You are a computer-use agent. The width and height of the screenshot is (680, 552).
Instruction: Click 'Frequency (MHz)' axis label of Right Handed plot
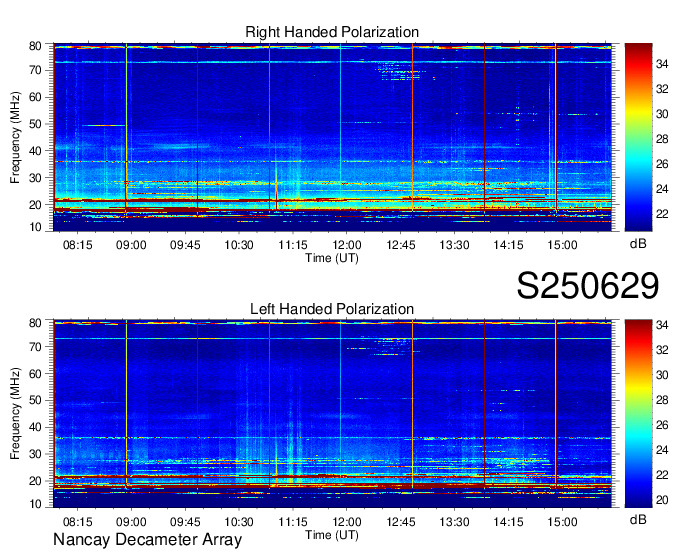tap(15, 137)
